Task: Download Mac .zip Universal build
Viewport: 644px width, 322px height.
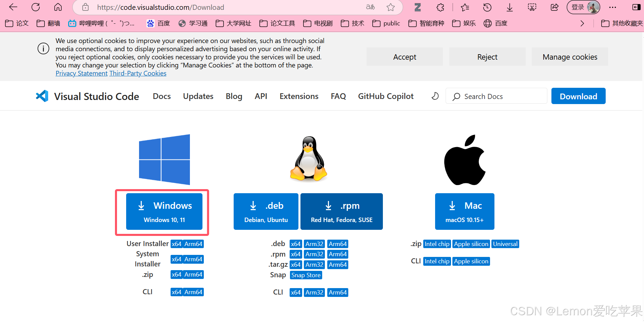Action: tap(505, 244)
